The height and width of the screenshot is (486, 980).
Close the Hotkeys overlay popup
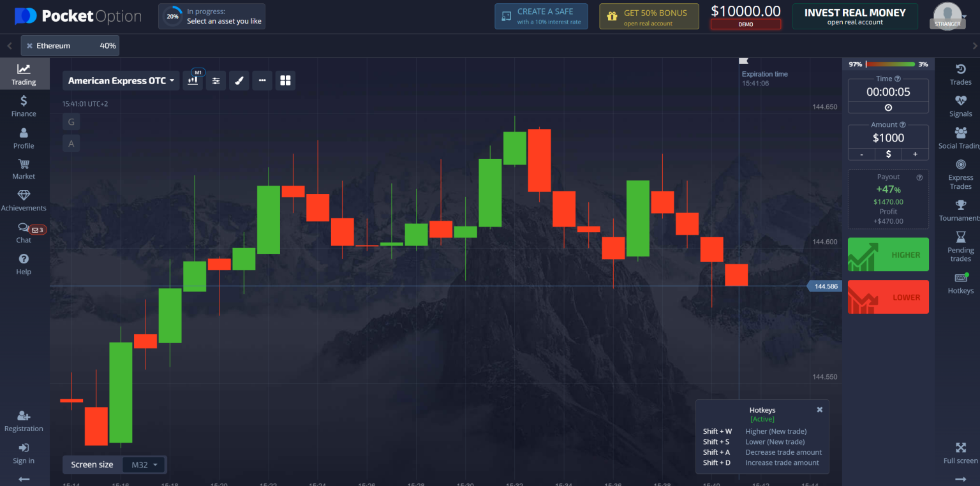(x=819, y=409)
